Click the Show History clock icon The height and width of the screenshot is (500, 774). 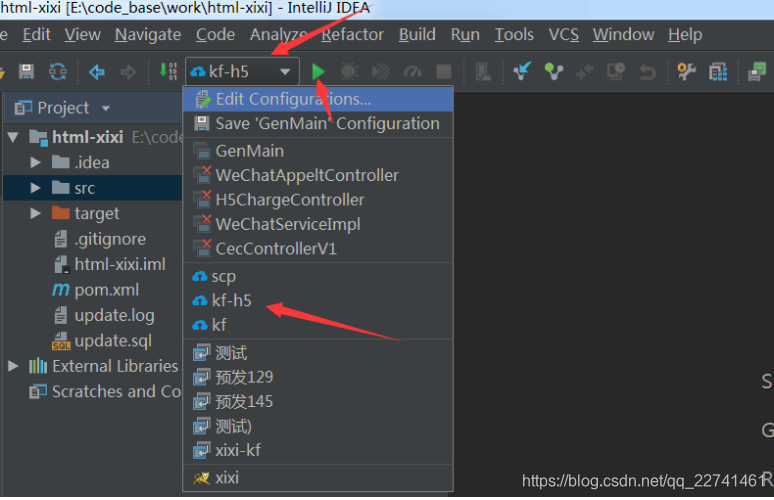point(616,72)
